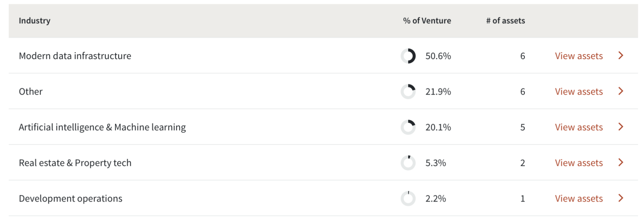Screen dimensions: 644x220
Task: Click the 21.9% donut chart for Other
Action: (x=408, y=92)
